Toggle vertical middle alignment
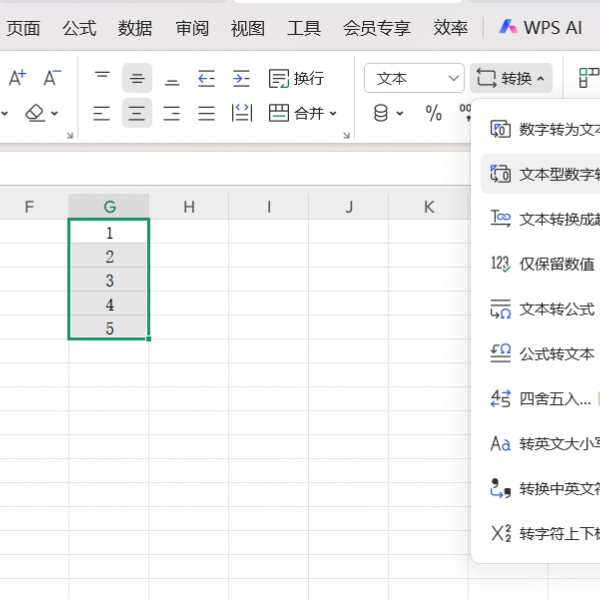This screenshot has width=600, height=600. pyautogui.click(x=137, y=78)
